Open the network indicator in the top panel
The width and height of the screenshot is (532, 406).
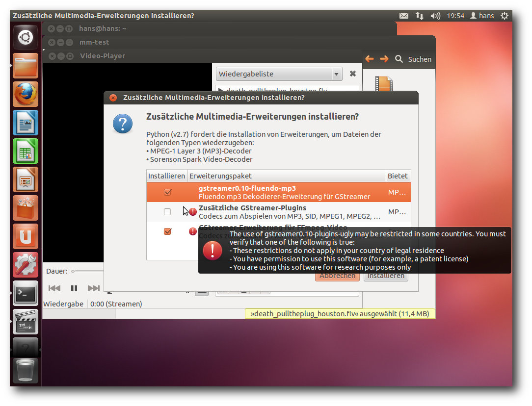point(419,16)
